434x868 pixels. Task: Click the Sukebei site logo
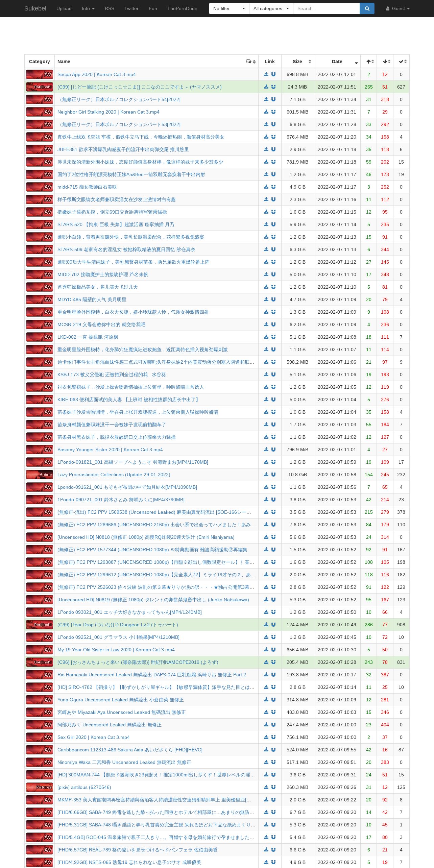click(35, 8)
